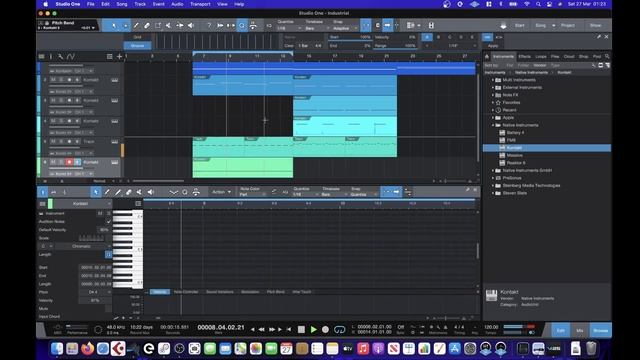The height and width of the screenshot is (360, 640).
Task: Click the Tempo 120.00 field
Action: 491,327
